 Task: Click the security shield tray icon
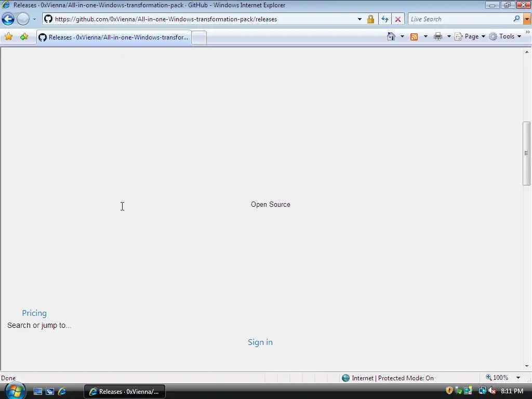click(x=449, y=391)
